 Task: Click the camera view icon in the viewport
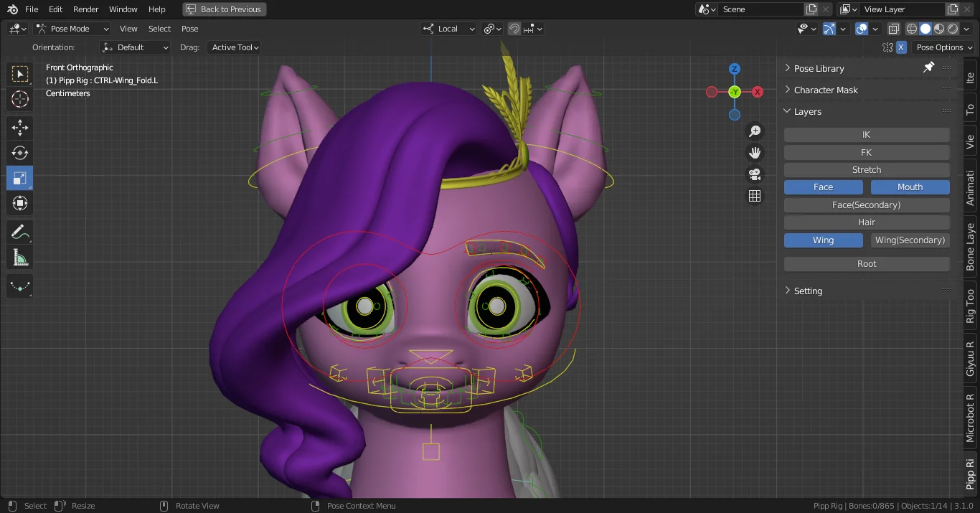pos(755,174)
